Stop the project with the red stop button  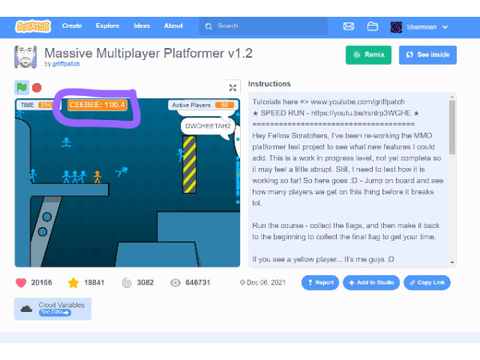[37, 88]
